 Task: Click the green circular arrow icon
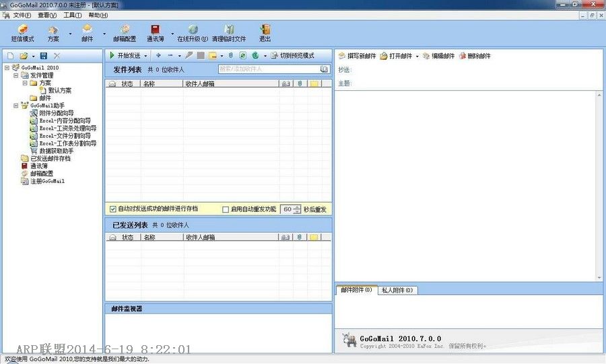click(x=255, y=56)
